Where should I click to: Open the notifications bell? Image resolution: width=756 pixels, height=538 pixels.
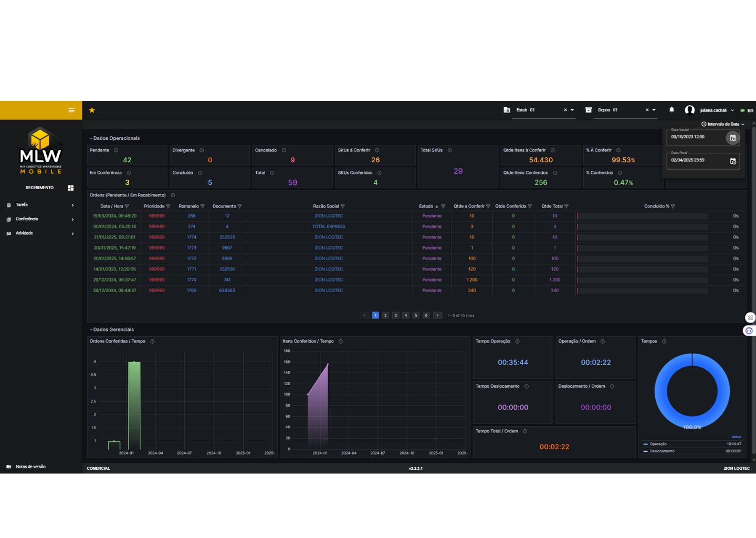point(671,110)
